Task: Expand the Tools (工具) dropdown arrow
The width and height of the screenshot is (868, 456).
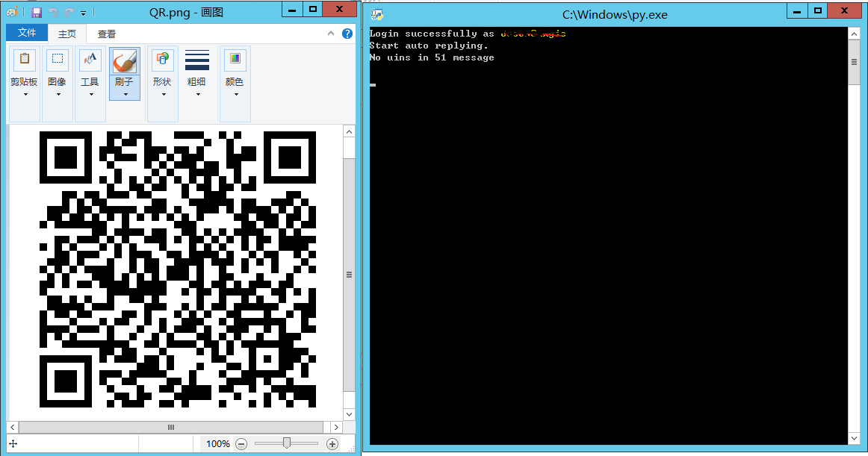Action: [91, 95]
